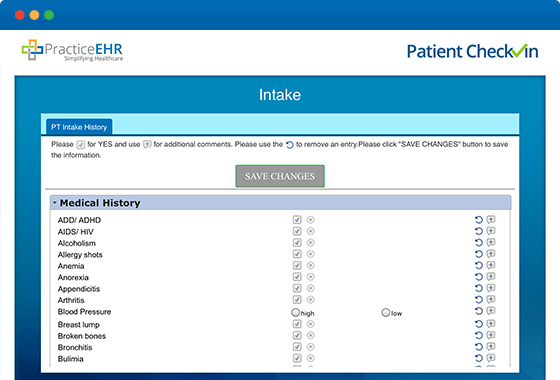Click the PracticeEHR logo

[72, 50]
